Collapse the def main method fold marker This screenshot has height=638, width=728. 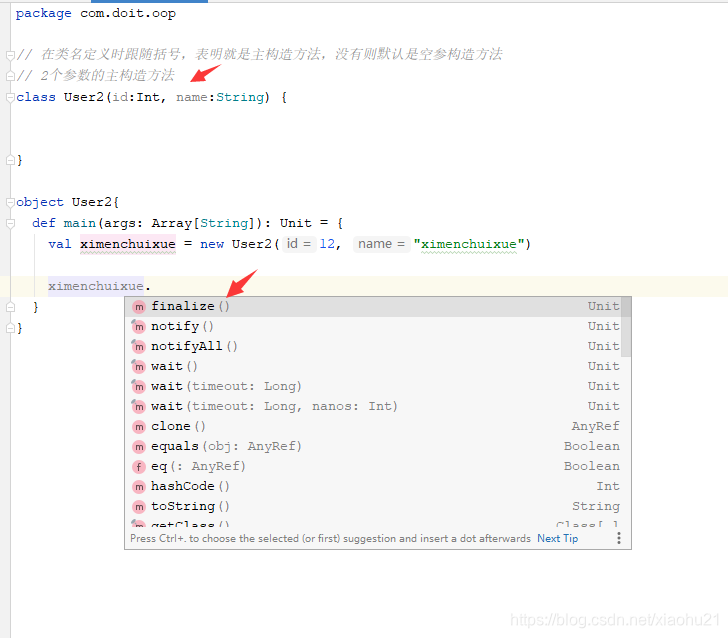(10, 223)
